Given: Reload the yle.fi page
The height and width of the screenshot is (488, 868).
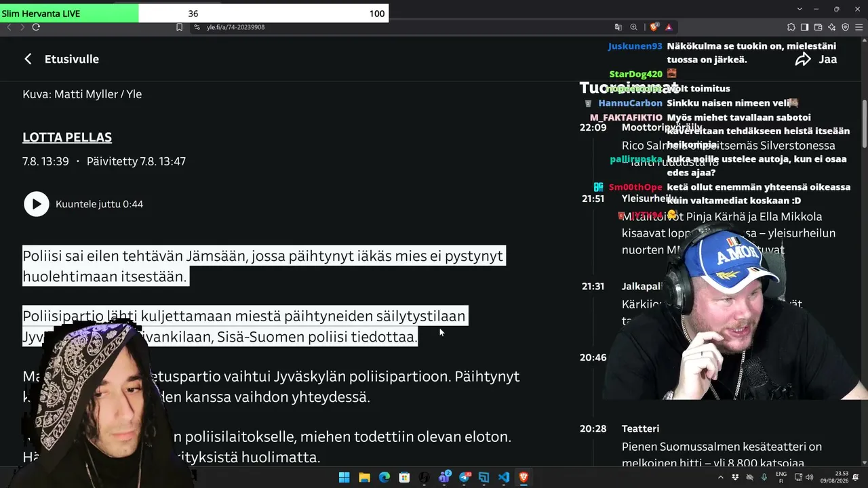Looking at the screenshot, I should 36,27.
